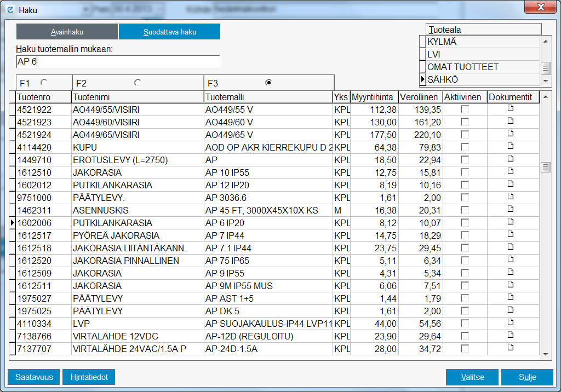Open document icon for row 4521923

(511, 121)
